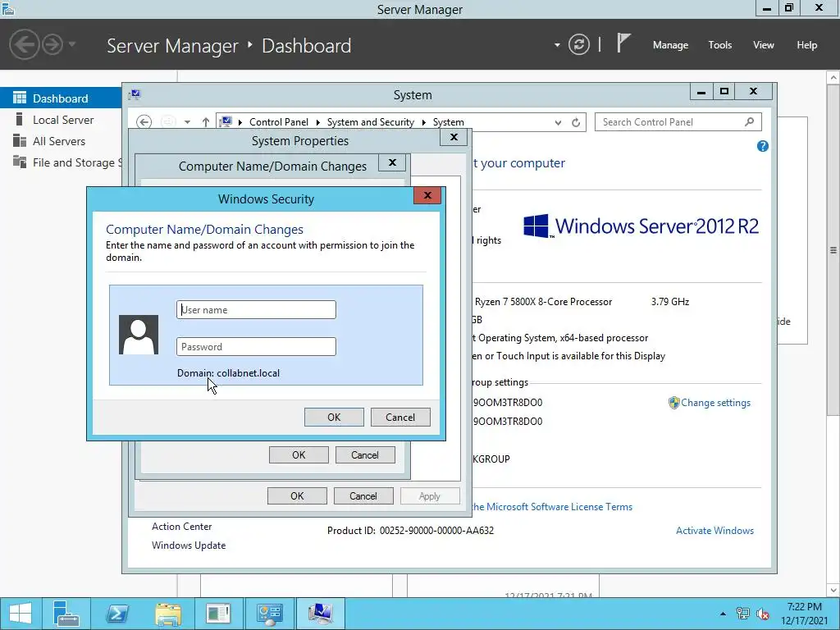Open Server Manager from the taskbar
Screen dimensions: 840x630
(67, 614)
